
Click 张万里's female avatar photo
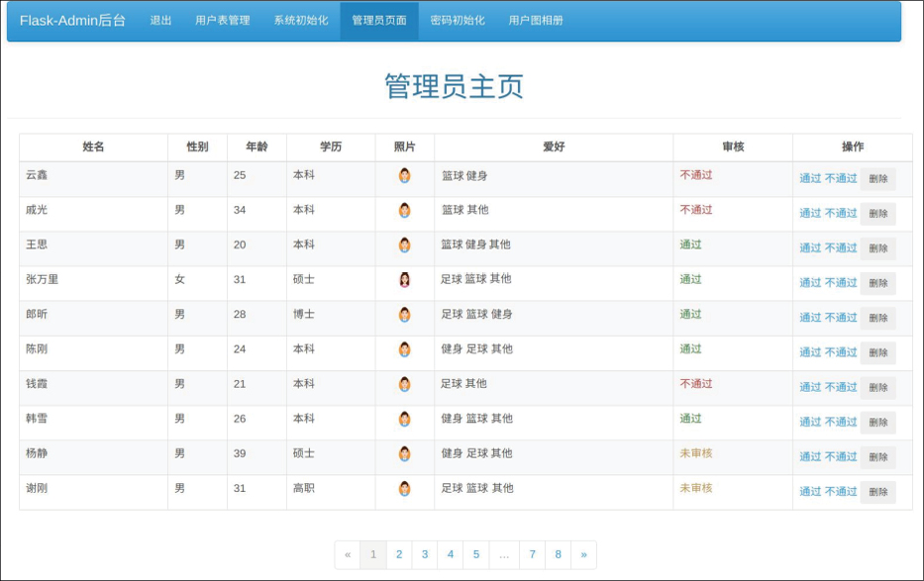click(x=404, y=280)
